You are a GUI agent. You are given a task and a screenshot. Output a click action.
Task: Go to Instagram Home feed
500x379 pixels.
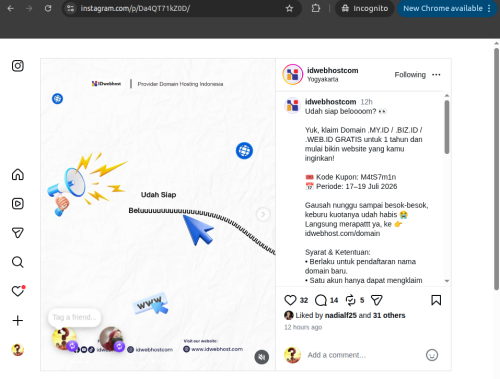18,174
